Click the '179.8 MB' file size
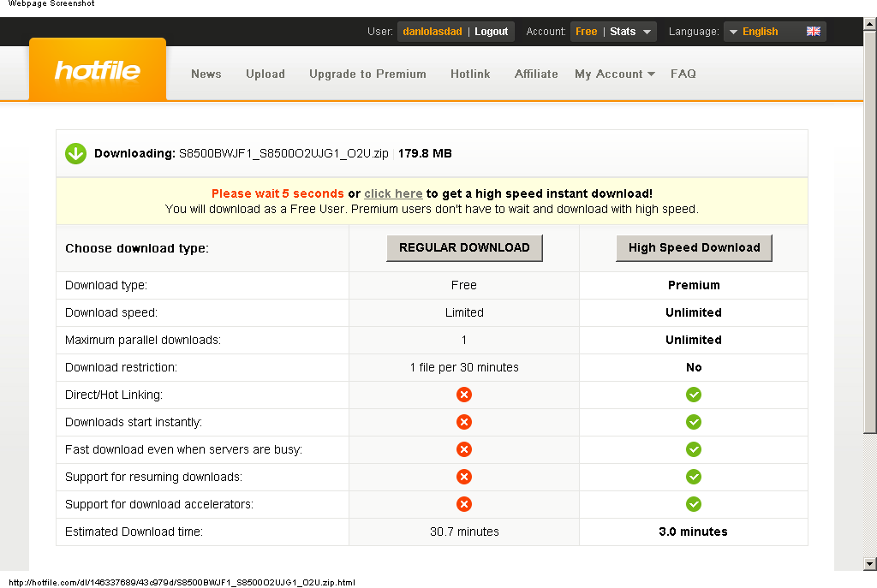877x588 pixels. click(x=425, y=154)
